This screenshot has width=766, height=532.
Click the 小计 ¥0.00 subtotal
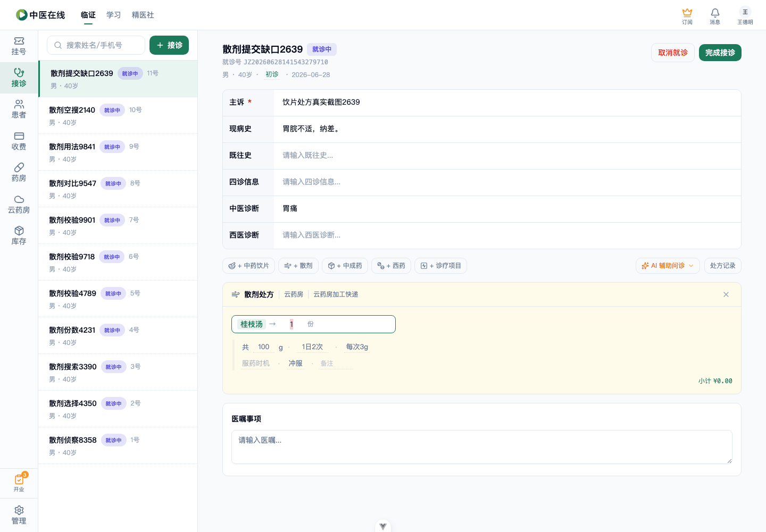click(715, 381)
